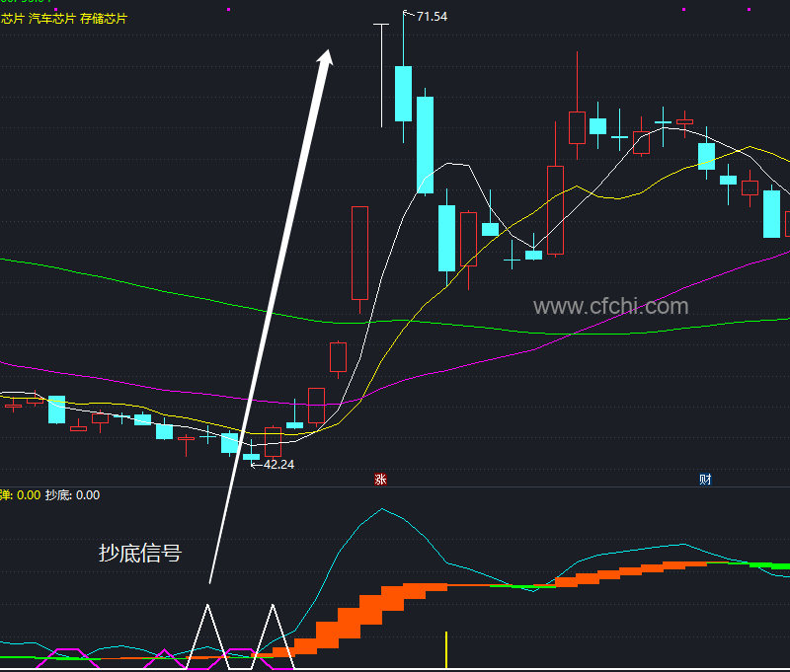
Task: Select the white T-shaped candle left of the 71.54 peak
Action: (381, 75)
